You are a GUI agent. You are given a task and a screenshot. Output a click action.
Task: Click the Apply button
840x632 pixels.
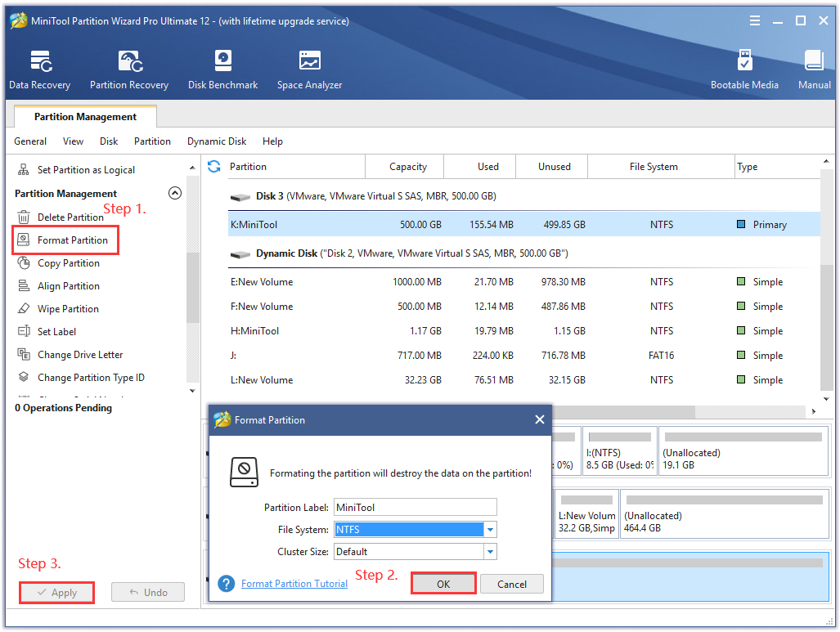(x=56, y=593)
